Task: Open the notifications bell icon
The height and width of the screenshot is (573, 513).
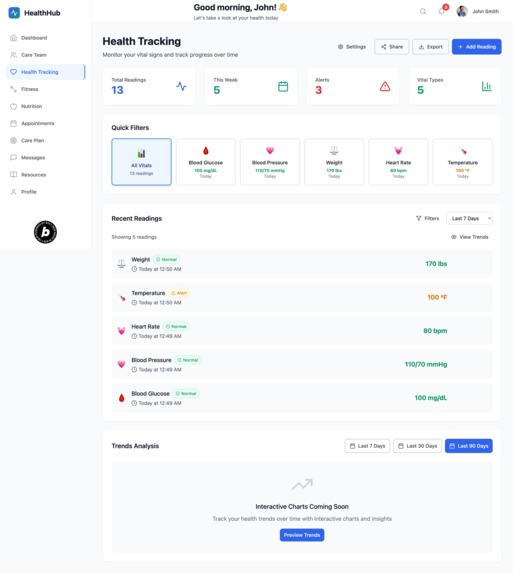Action: click(442, 12)
